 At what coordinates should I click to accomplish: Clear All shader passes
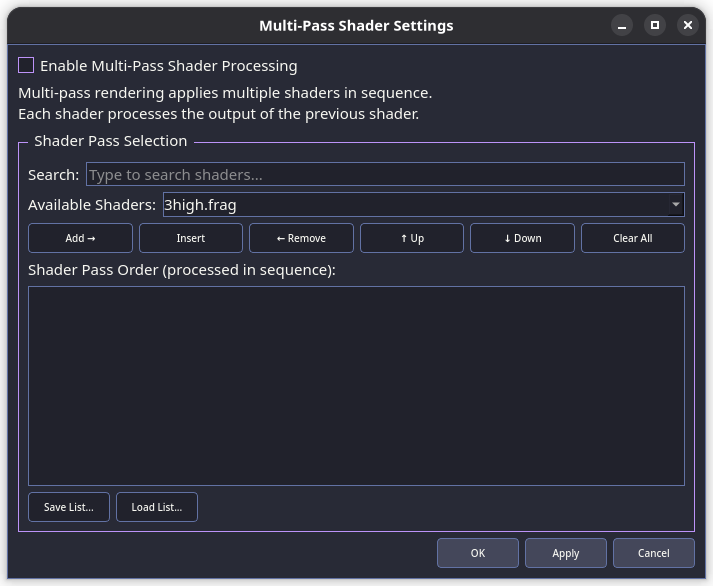click(633, 238)
